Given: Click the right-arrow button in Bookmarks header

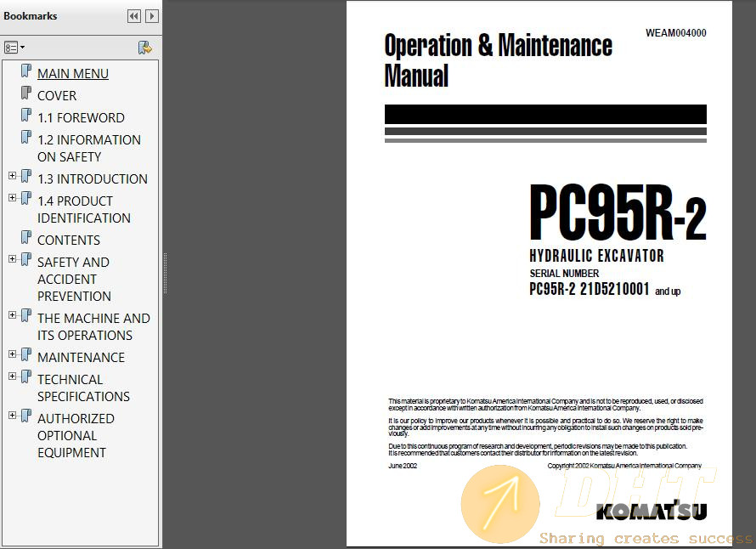Looking at the screenshot, I should [152, 16].
